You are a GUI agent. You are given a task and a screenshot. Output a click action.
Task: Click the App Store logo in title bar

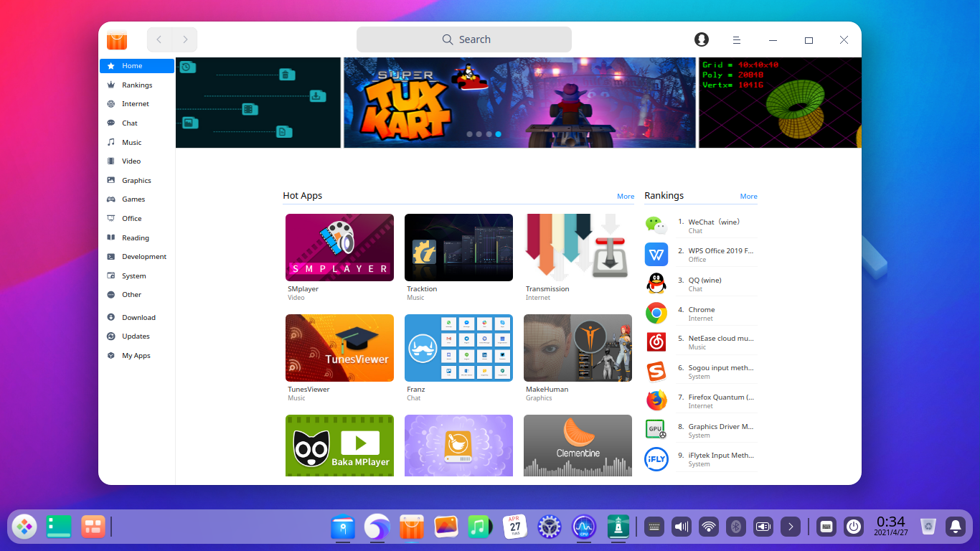117,40
